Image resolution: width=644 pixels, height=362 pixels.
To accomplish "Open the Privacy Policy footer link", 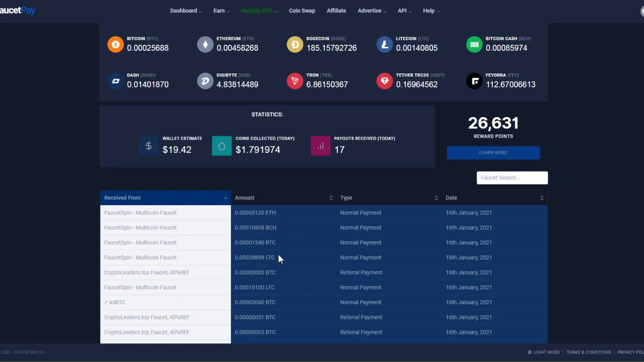I will (x=630, y=352).
